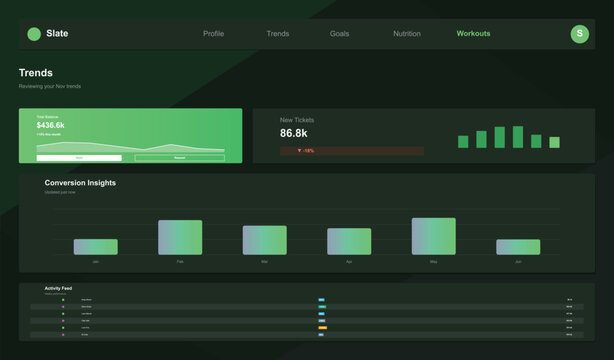Screen dimensions: 614x360
Task: Click the lavender badge in last feed row
Action: click(x=321, y=335)
